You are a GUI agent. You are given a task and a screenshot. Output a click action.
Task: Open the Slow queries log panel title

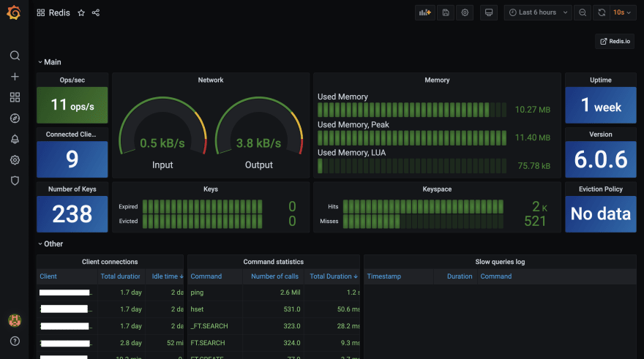(x=500, y=262)
